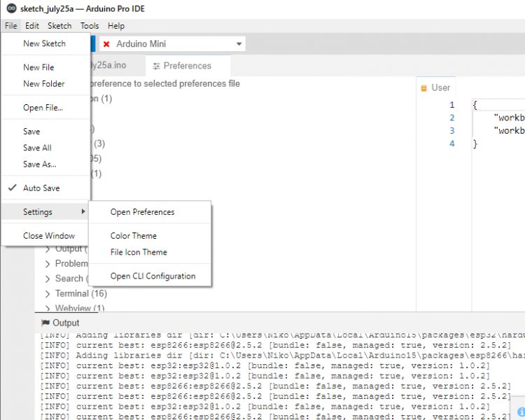This screenshot has height=420, width=525.
Task: Open the Sketch menu
Action: click(x=59, y=26)
